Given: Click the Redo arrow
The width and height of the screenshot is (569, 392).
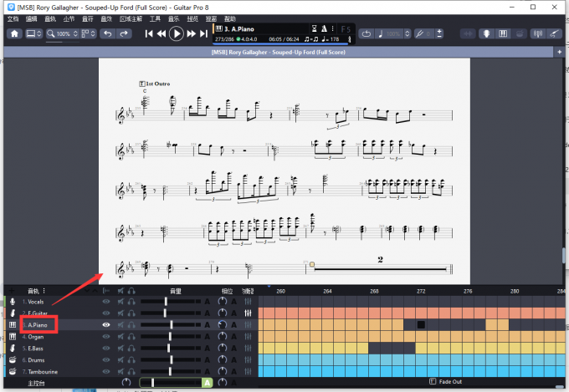Looking at the screenshot, I should pos(124,33).
